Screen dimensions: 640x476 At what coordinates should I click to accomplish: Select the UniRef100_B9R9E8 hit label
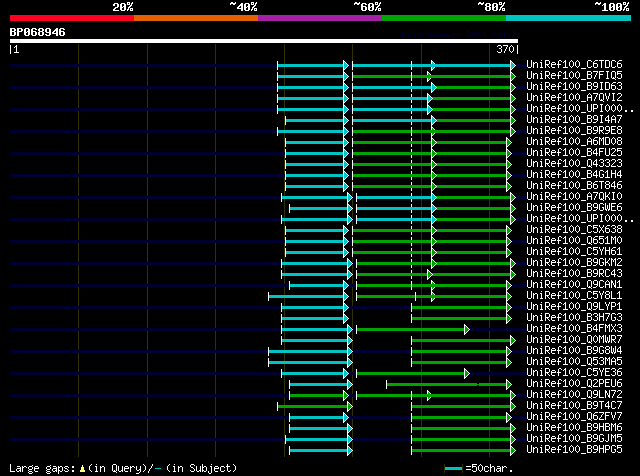click(x=574, y=131)
